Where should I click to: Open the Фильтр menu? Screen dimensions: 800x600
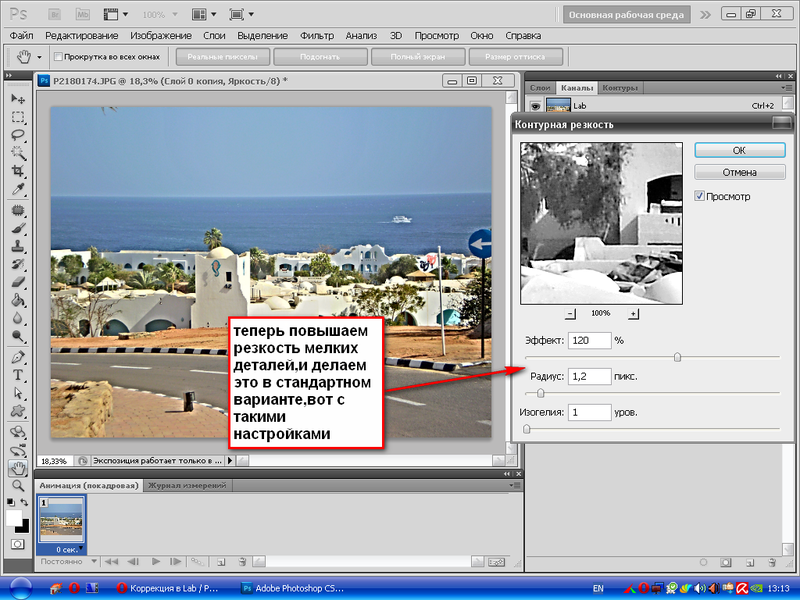tap(316, 36)
